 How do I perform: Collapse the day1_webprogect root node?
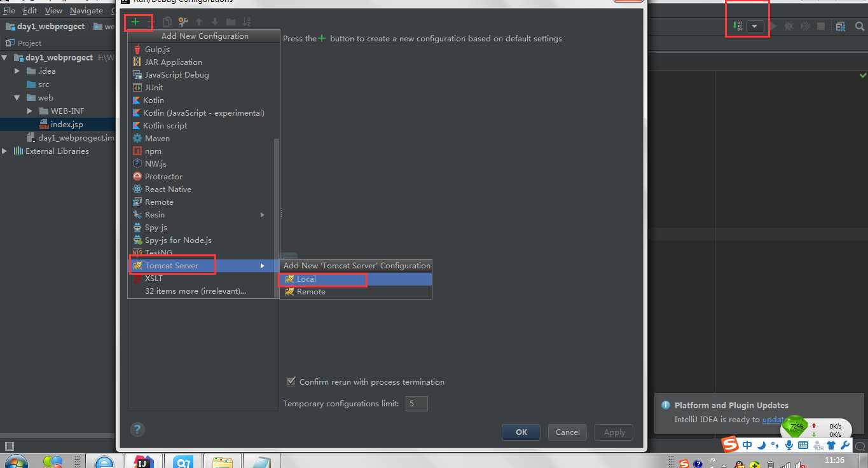coord(5,57)
